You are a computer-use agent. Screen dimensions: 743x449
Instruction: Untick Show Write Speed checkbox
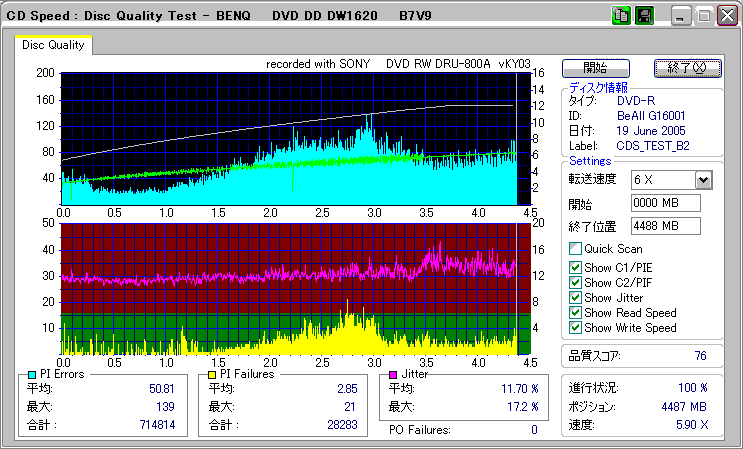pos(575,327)
